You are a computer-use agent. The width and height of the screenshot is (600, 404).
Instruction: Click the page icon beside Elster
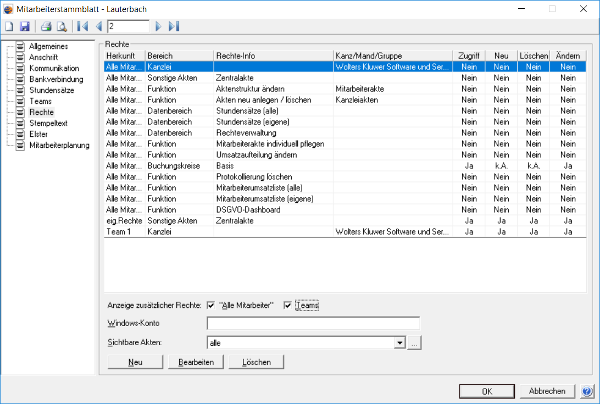pyautogui.click(x=20, y=134)
